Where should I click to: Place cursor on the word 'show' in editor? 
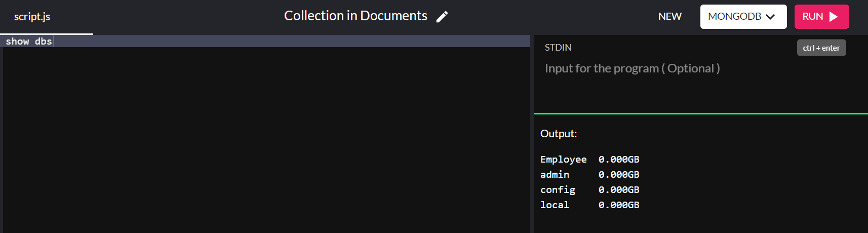click(x=17, y=42)
